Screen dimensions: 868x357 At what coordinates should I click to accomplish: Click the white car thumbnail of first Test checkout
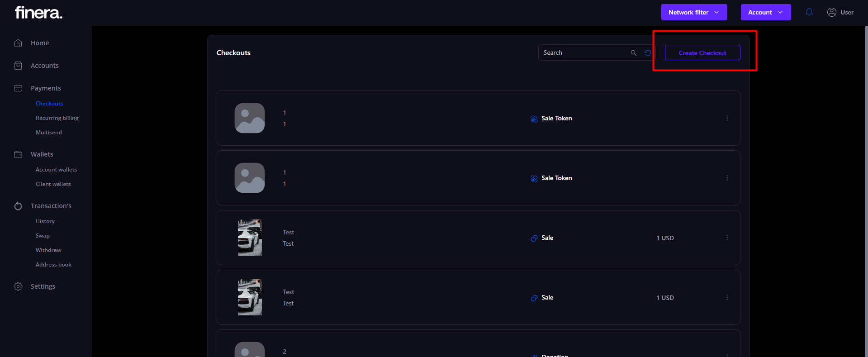pyautogui.click(x=250, y=238)
